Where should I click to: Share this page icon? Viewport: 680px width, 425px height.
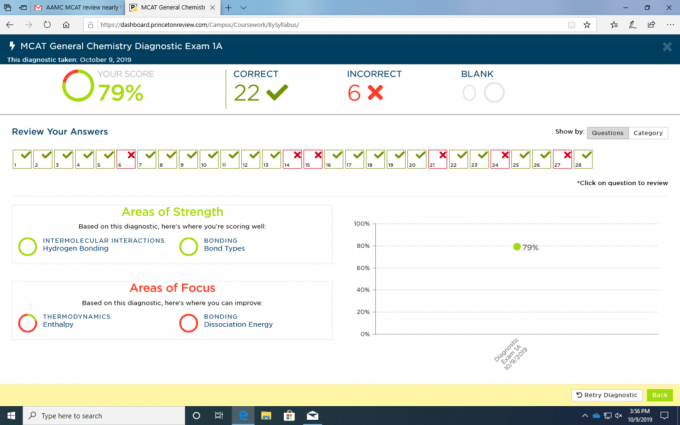[x=651, y=25]
